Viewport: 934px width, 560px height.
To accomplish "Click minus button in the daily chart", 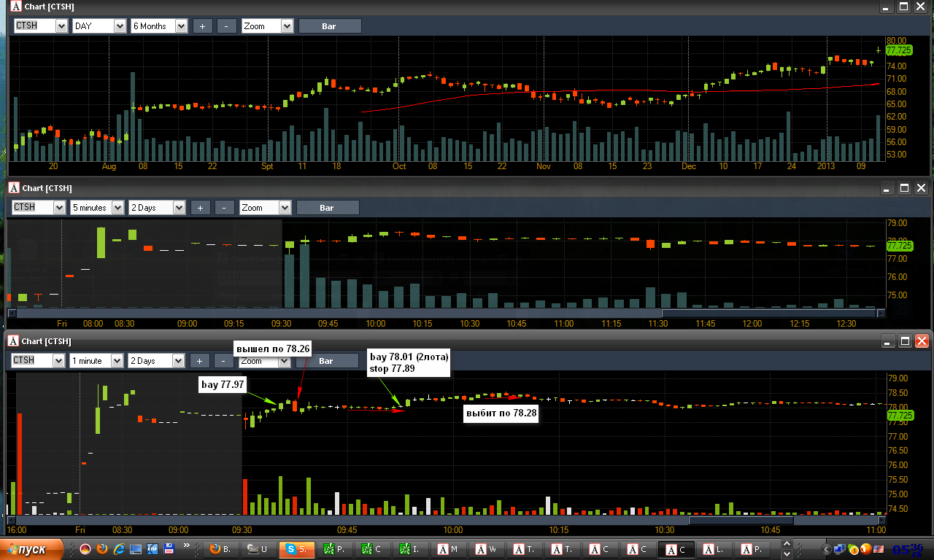I will (x=227, y=26).
